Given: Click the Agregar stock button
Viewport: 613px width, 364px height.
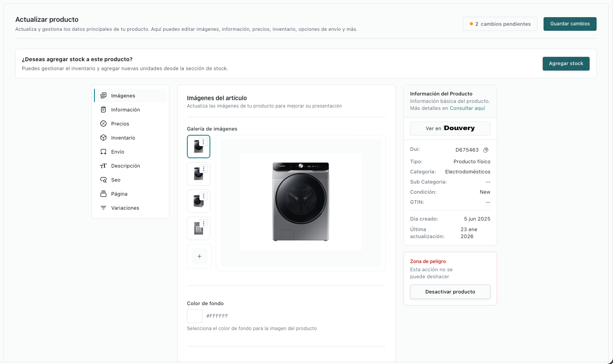Looking at the screenshot, I should click(566, 64).
